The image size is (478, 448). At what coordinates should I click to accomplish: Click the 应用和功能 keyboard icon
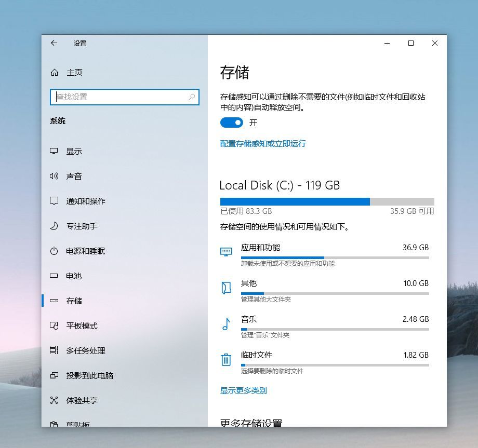(226, 252)
